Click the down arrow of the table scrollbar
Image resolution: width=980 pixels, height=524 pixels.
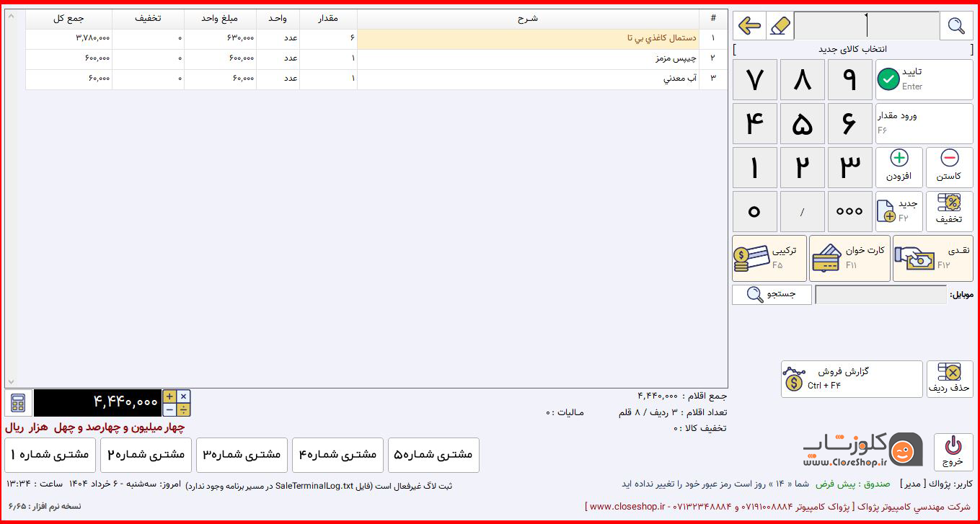click(x=11, y=382)
